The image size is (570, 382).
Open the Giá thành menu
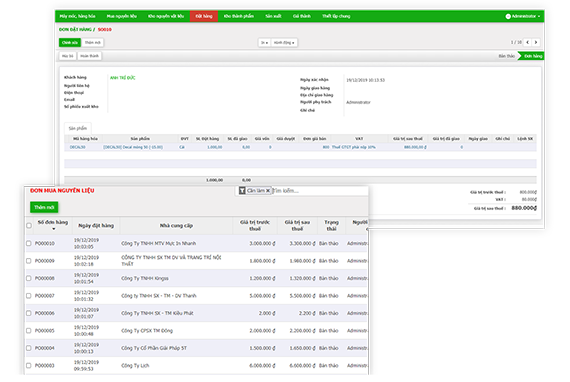[302, 16]
